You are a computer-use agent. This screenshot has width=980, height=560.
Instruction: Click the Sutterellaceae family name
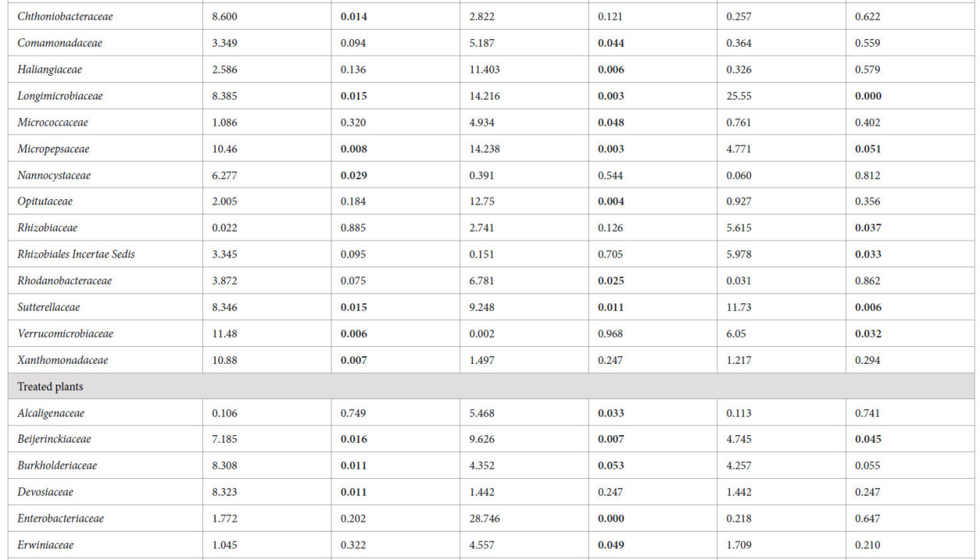coord(48,307)
